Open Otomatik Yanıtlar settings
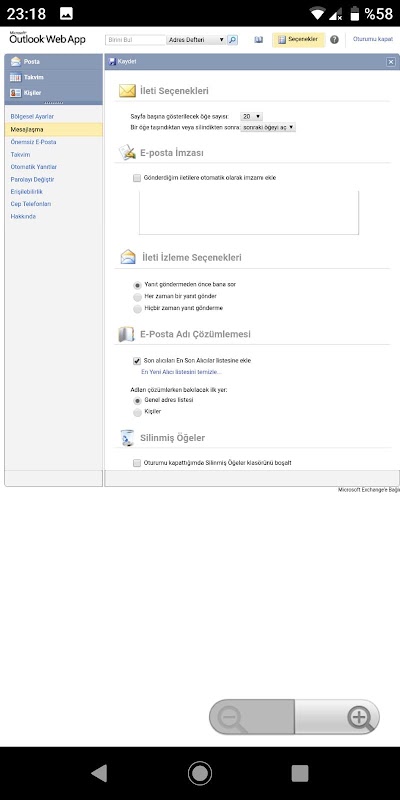 [34, 167]
